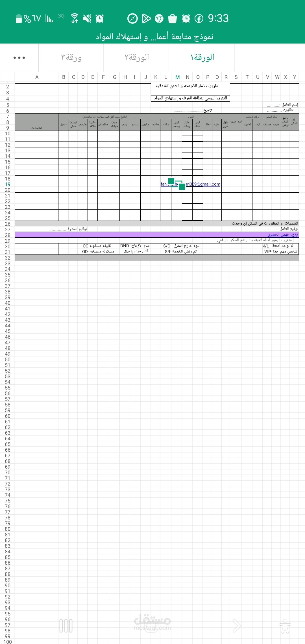
Task: Open the فهمي الحميري link in purple row
Action: 283,234
